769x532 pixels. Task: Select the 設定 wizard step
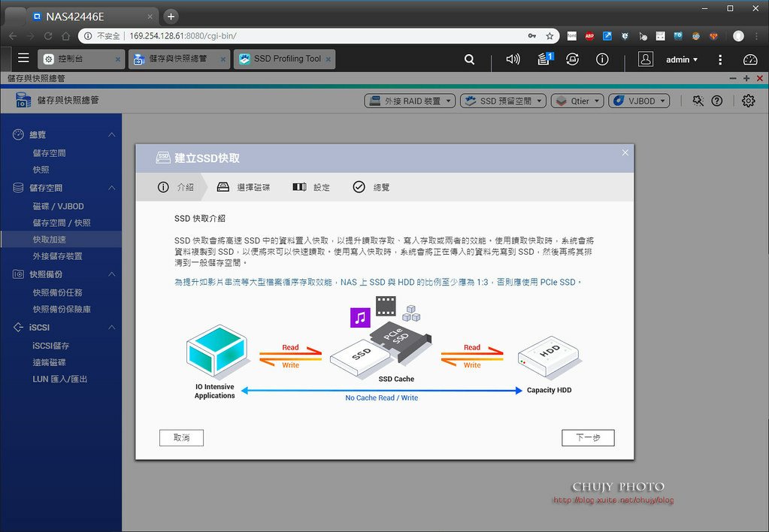(x=311, y=187)
